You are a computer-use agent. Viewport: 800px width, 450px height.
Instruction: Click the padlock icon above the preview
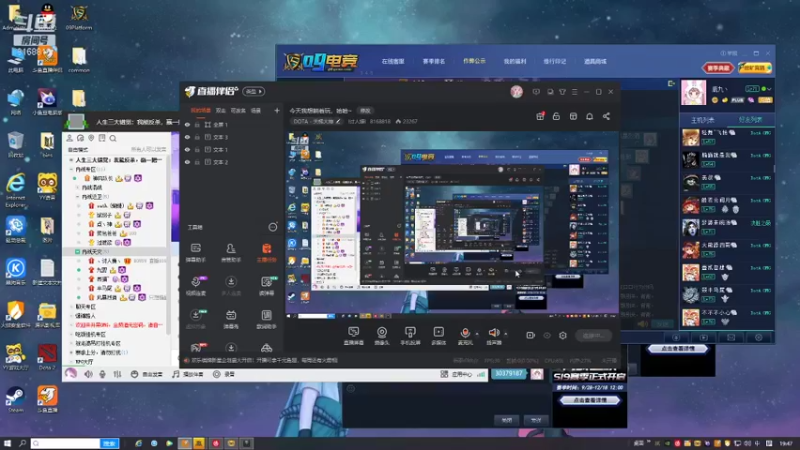(556, 116)
